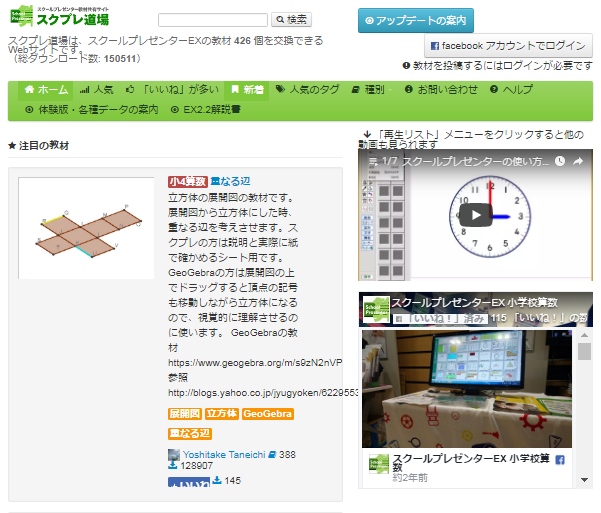Open video title スクールプレゼンターの使い方

click(475, 161)
